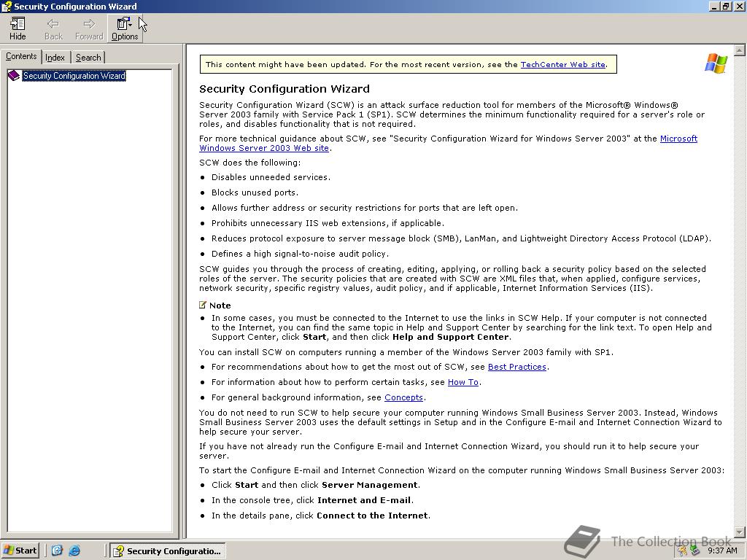Click the Note pencil icon

point(203,305)
